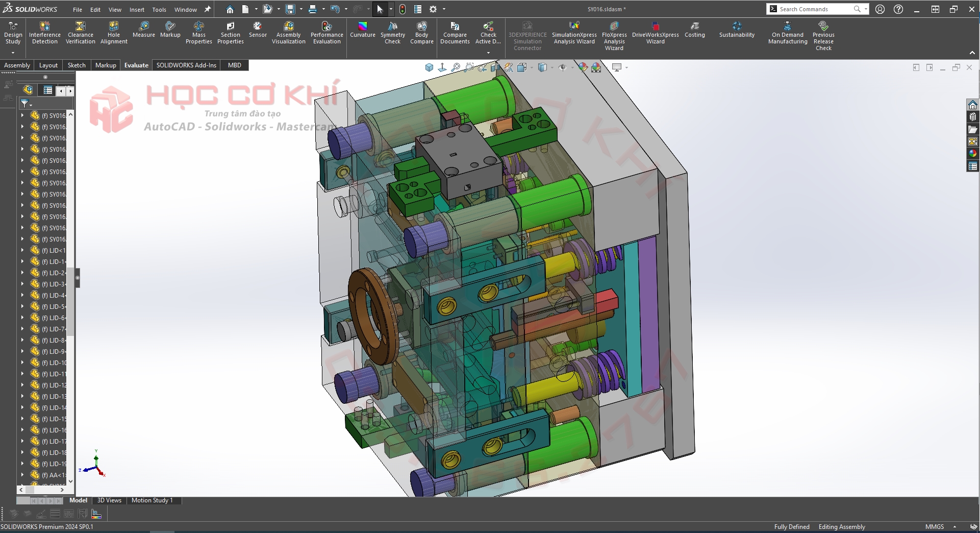The width and height of the screenshot is (980, 533).
Task: Launch FloXpress Analysis Wizard
Action: click(614, 36)
